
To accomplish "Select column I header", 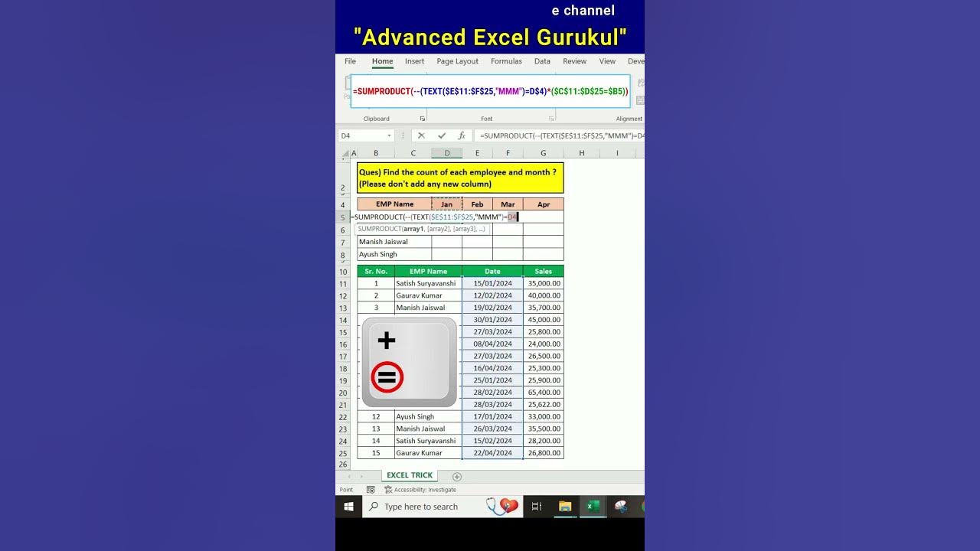I will click(x=618, y=153).
